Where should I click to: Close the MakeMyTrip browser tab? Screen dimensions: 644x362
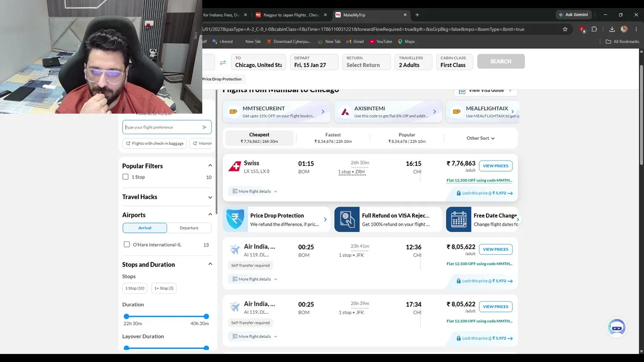(x=405, y=15)
